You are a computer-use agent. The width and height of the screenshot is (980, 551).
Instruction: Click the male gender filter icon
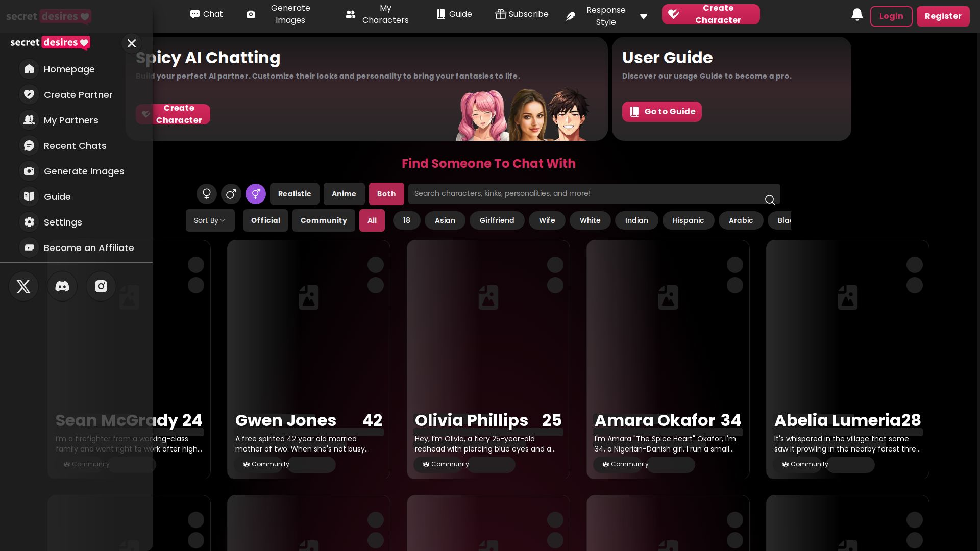point(231,194)
